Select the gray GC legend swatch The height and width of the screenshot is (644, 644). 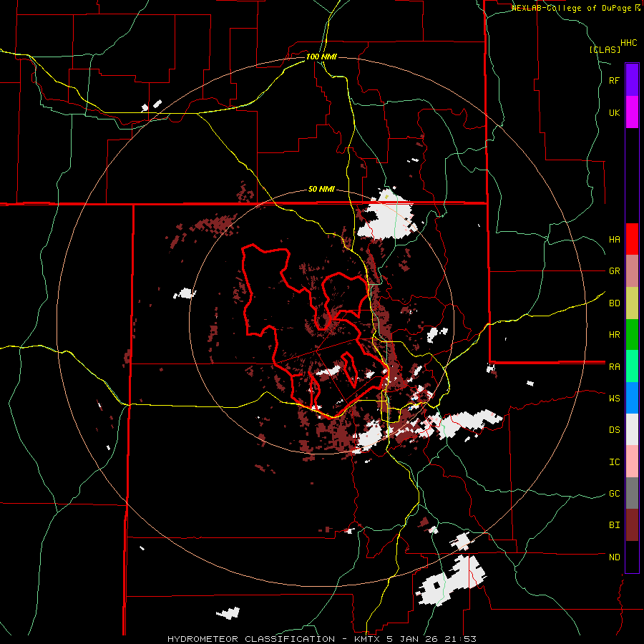(632, 493)
